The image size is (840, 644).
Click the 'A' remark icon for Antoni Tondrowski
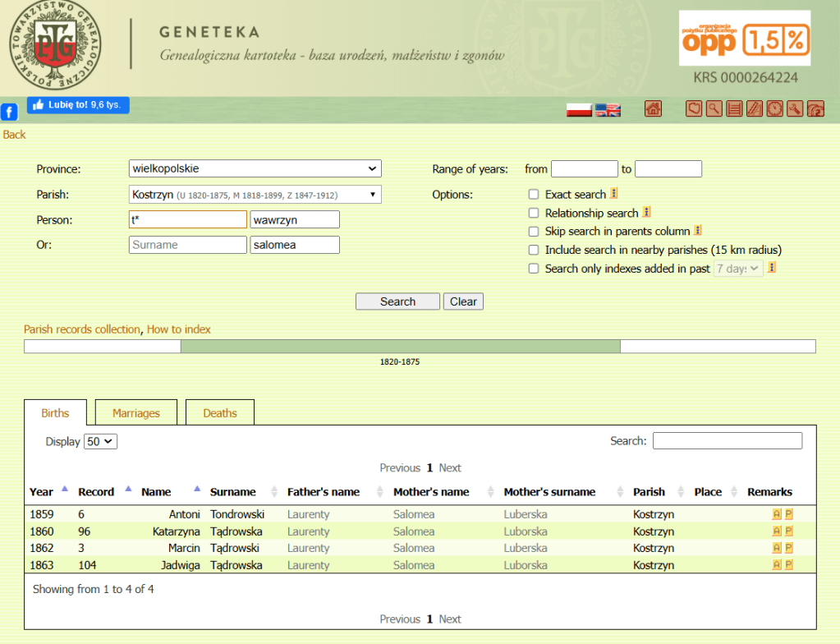click(x=777, y=514)
